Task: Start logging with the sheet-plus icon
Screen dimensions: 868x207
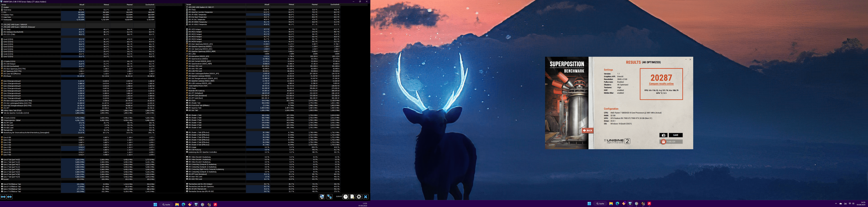Action: click(352, 197)
